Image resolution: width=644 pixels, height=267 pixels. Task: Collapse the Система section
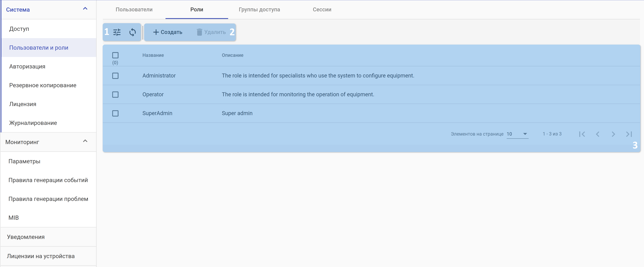[85, 9]
